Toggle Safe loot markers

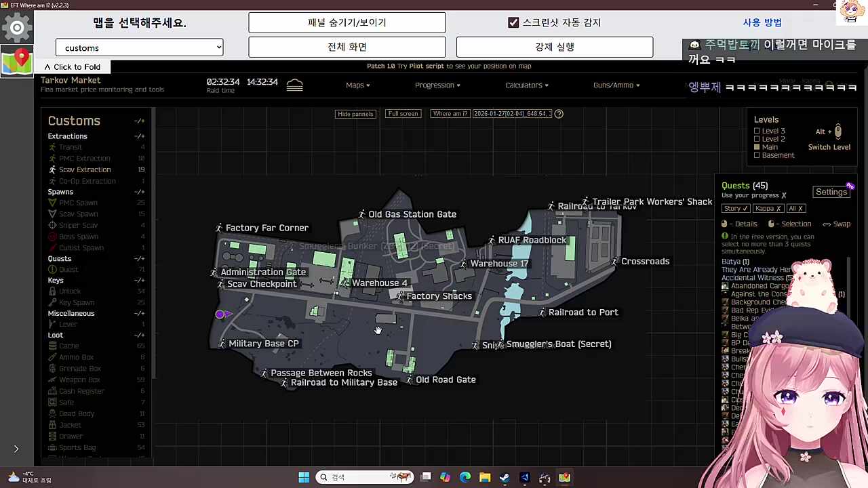click(x=66, y=403)
